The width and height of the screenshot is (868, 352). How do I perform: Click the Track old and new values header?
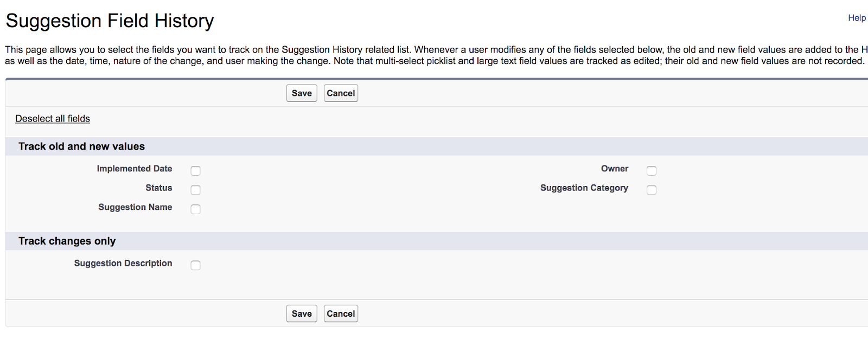[x=81, y=146]
